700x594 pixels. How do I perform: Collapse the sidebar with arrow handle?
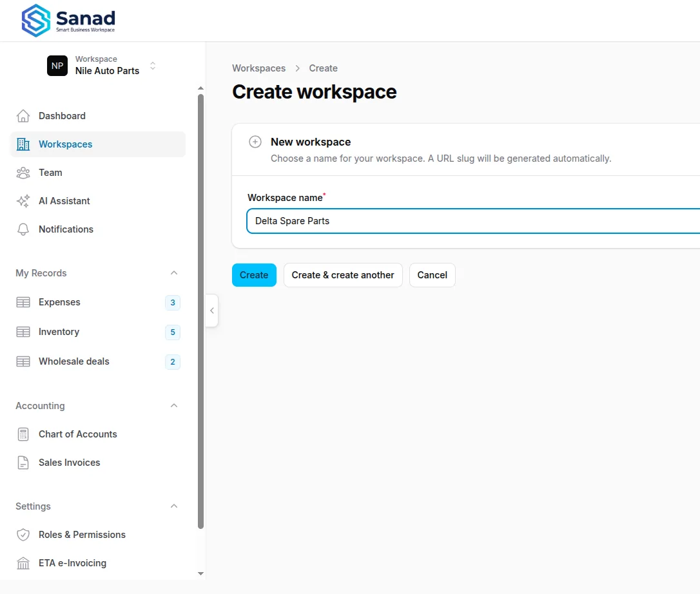click(212, 311)
